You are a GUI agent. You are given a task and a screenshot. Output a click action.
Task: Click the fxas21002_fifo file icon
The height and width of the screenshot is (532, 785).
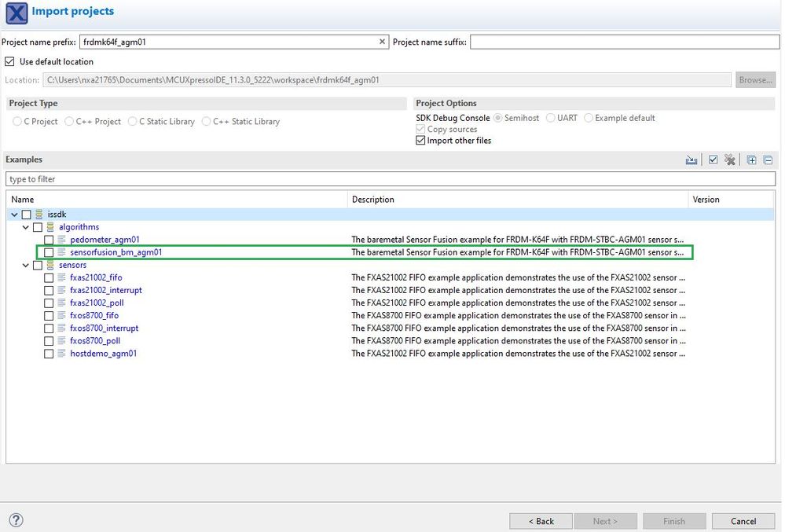61,277
